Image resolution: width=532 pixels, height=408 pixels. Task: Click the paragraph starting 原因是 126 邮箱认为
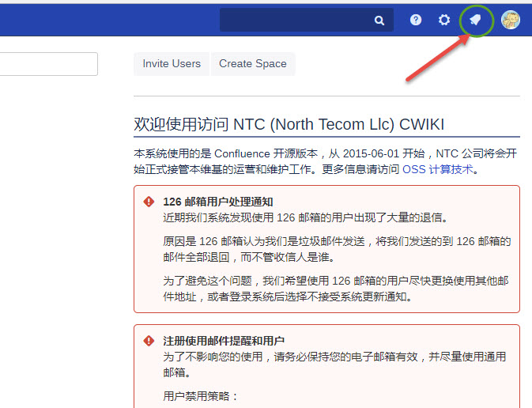coord(337,249)
